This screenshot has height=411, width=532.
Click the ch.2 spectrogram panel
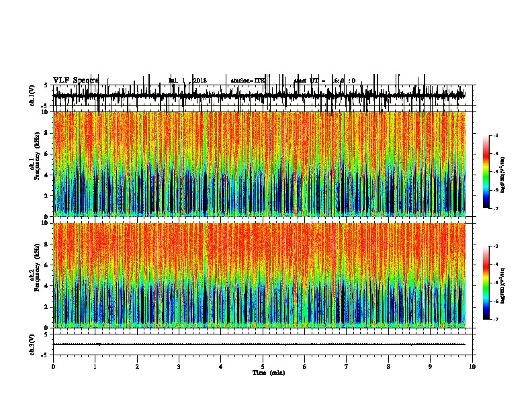click(259, 275)
